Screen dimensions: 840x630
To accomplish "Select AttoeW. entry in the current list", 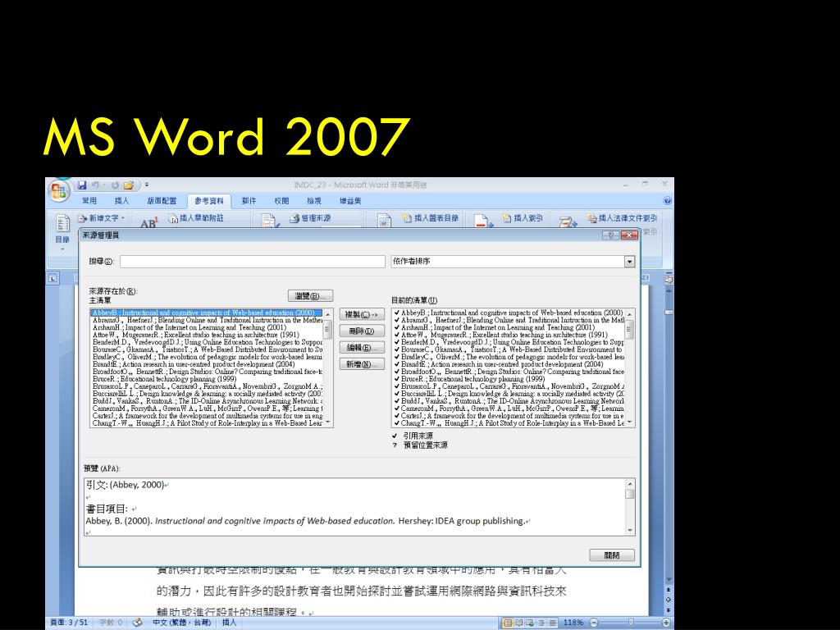I will point(509,335).
